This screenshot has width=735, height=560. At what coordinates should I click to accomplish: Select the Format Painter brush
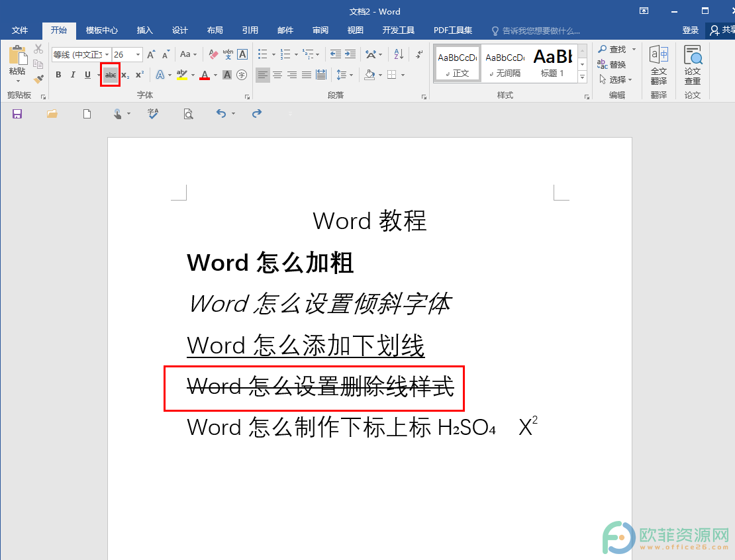(x=38, y=79)
